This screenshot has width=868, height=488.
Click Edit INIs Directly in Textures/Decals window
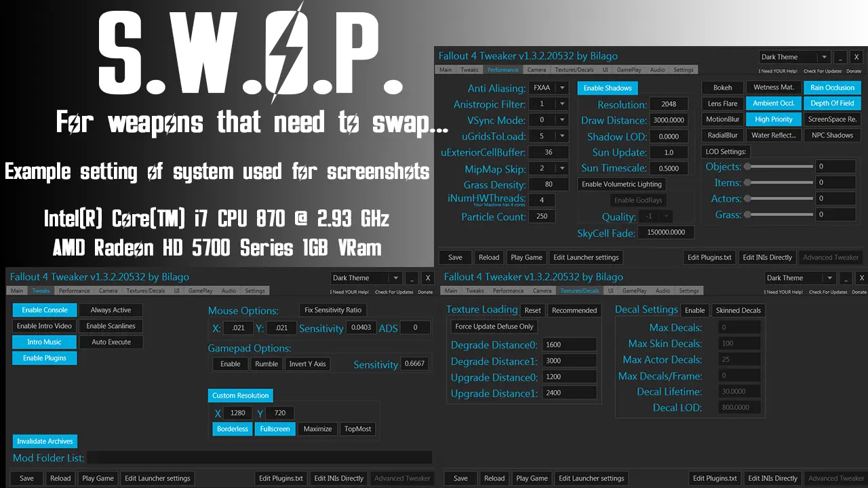pyautogui.click(x=772, y=479)
